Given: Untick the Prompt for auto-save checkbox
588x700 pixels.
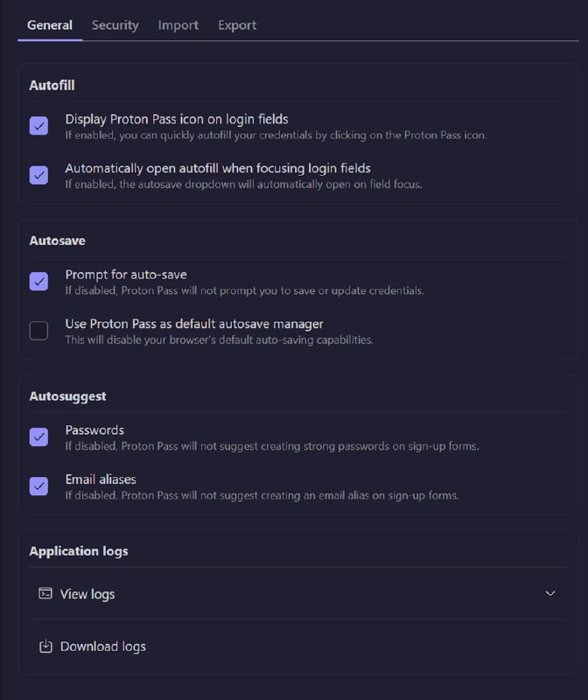Looking at the screenshot, I should [x=38, y=282].
